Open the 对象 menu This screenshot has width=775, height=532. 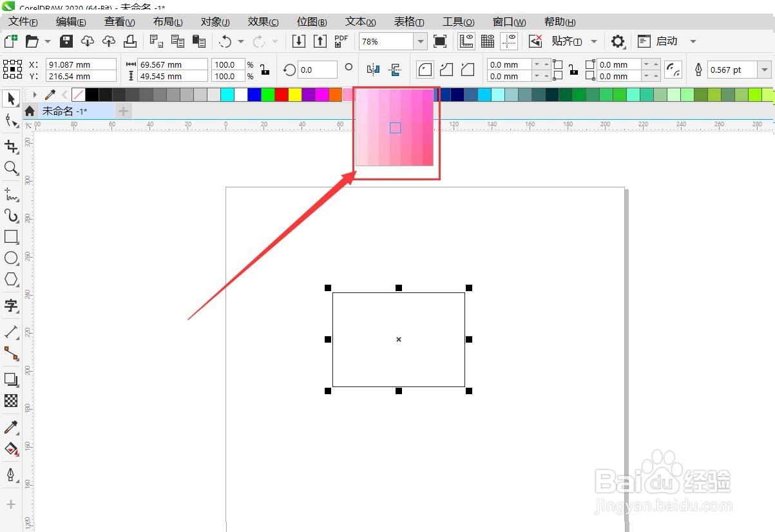(x=215, y=22)
